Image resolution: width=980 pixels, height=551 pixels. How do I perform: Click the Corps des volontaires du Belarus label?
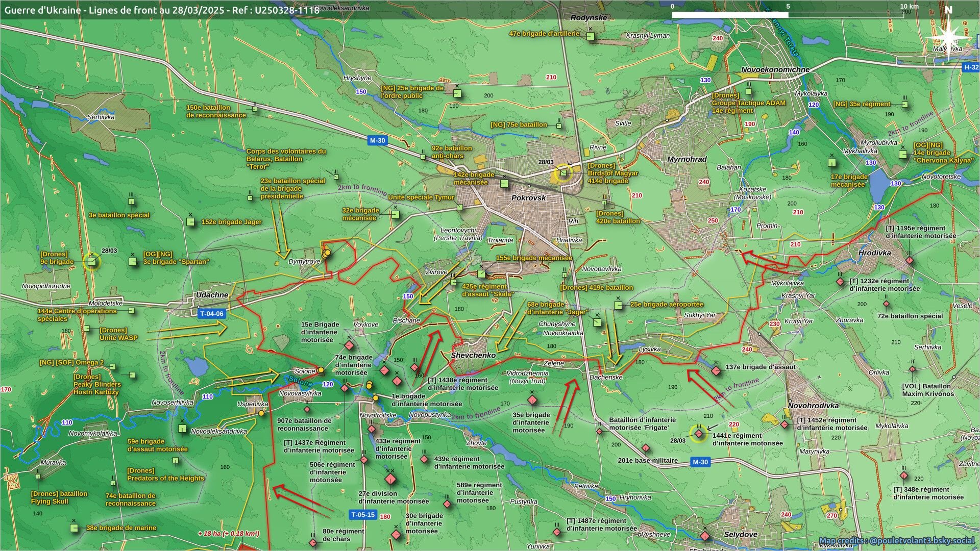[286, 159]
